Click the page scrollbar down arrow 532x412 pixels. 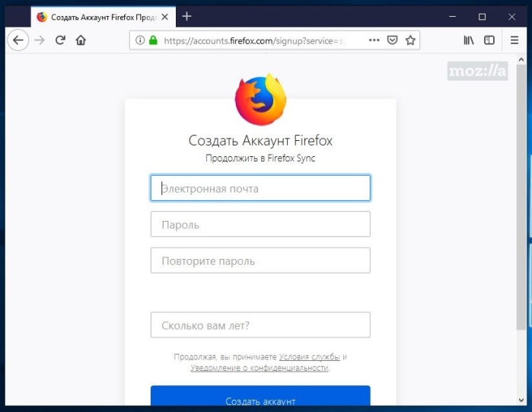coord(521,400)
